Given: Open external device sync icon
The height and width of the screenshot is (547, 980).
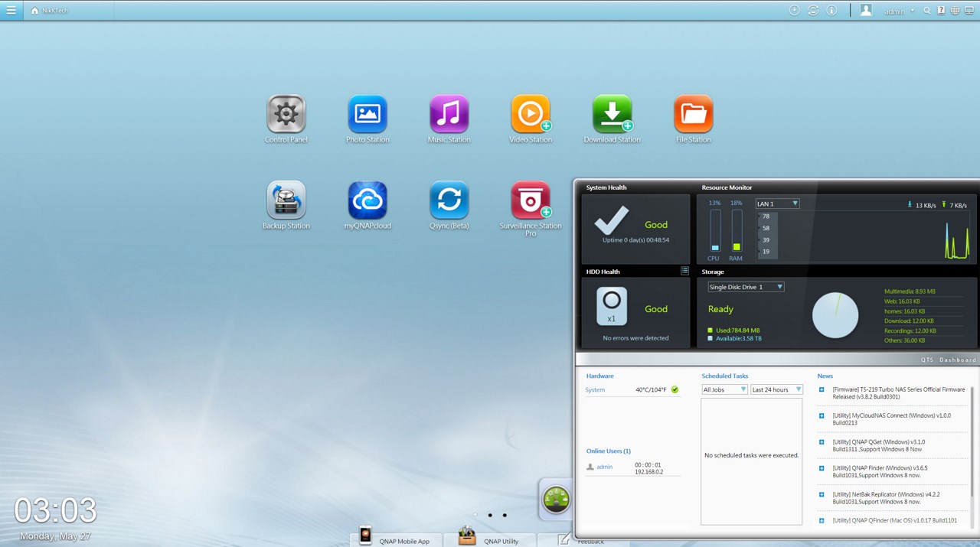Looking at the screenshot, I should (x=813, y=11).
